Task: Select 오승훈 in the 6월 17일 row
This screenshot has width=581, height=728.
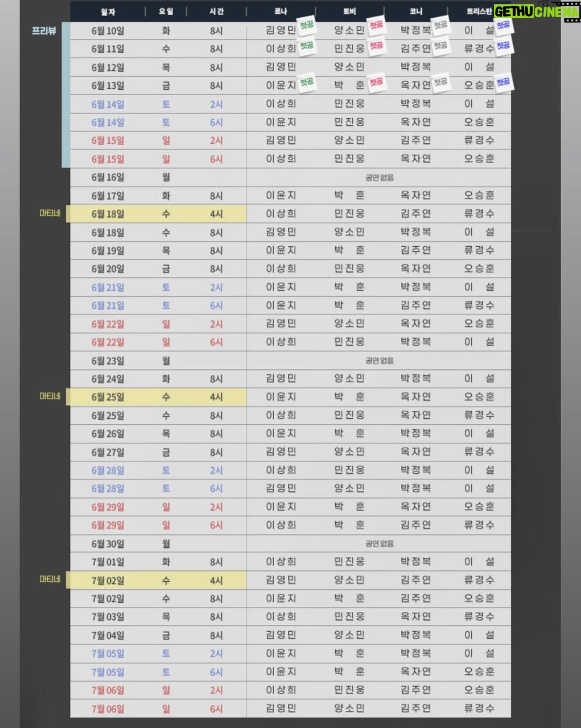Action: coord(479,195)
